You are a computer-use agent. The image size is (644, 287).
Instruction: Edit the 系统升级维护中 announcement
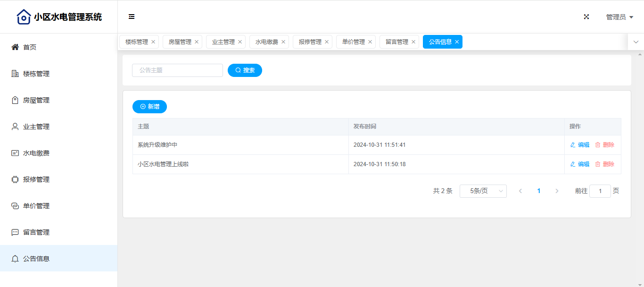pyautogui.click(x=580, y=145)
